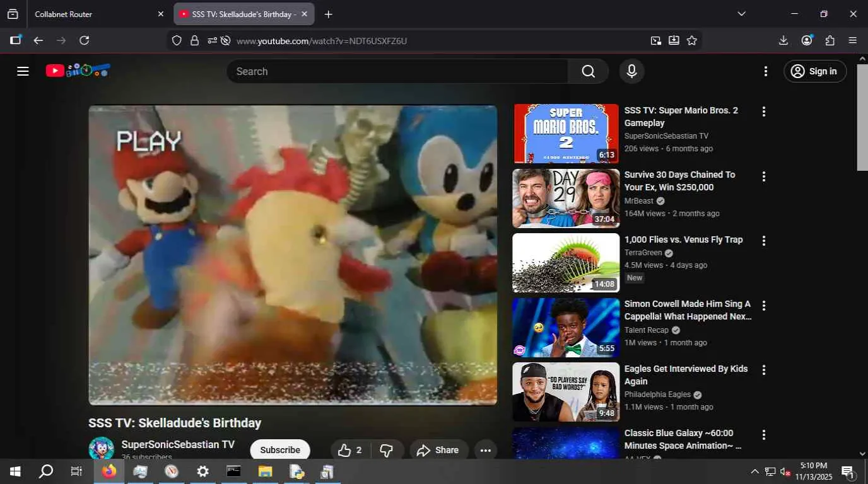Screen dimensions: 868x484
Task: Open the Survive 30 Days Chained thumbnail
Action: click(x=566, y=198)
